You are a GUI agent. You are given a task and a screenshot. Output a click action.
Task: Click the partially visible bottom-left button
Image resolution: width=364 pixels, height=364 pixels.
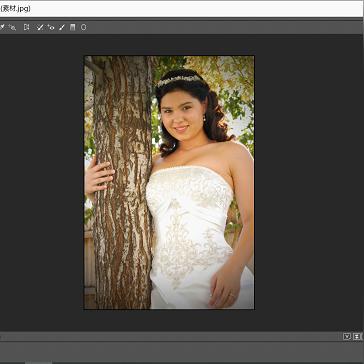(38, 362)
